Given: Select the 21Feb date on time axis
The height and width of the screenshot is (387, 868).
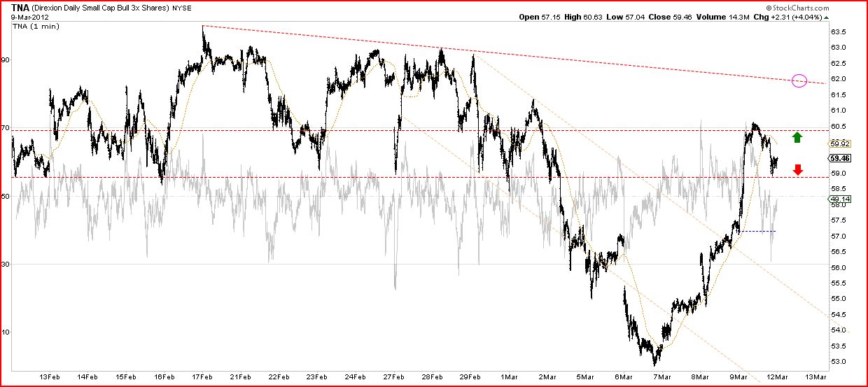Looking at the screenshot, I should pos(240,376).
